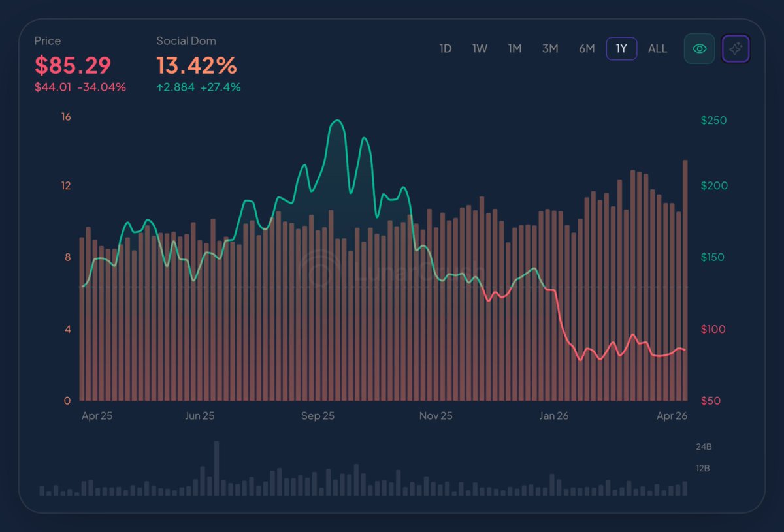
Task: Click the $85.29 price value
Action: point(73,65)
